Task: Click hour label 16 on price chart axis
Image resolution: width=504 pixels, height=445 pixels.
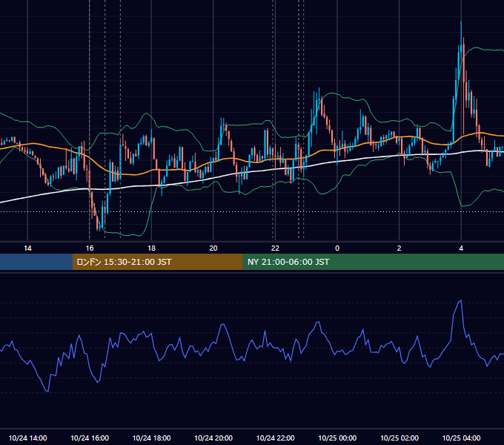Action: [x=90, y=248]
